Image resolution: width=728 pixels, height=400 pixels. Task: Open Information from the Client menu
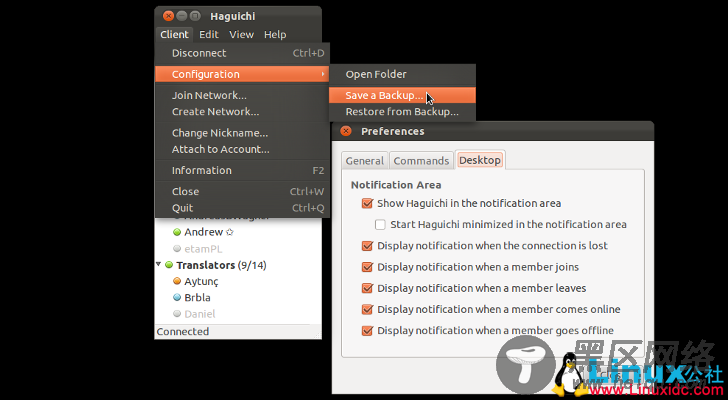(242, 170)
